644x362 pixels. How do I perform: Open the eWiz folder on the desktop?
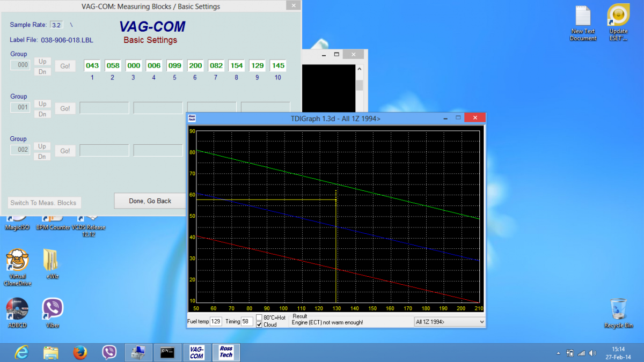(53, 263)
